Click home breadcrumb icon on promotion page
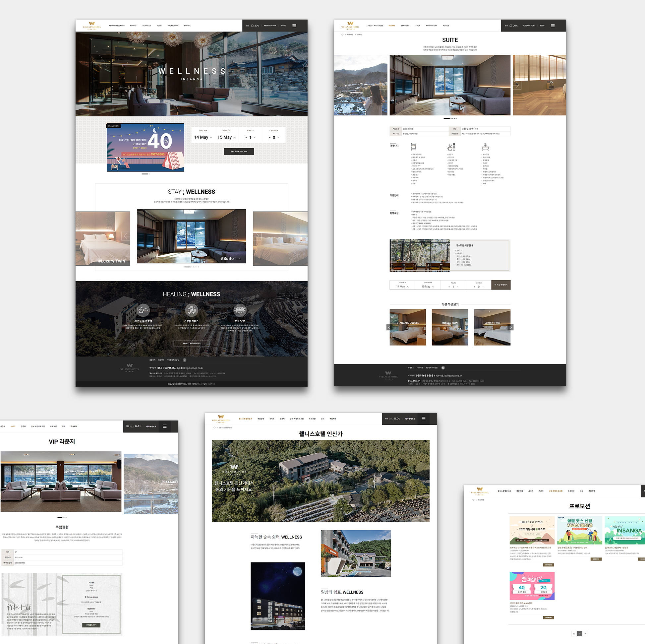645x644 pixels. pos(473,500)
